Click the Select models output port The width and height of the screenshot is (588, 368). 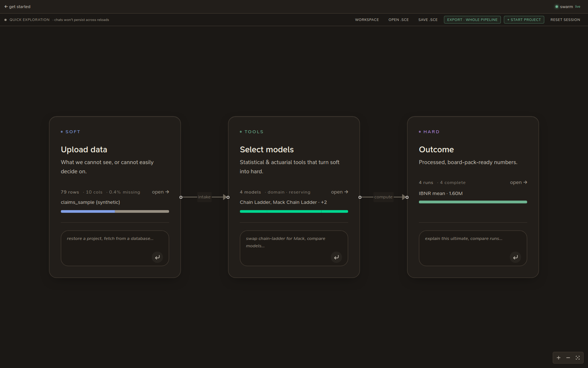pos(360,197)
